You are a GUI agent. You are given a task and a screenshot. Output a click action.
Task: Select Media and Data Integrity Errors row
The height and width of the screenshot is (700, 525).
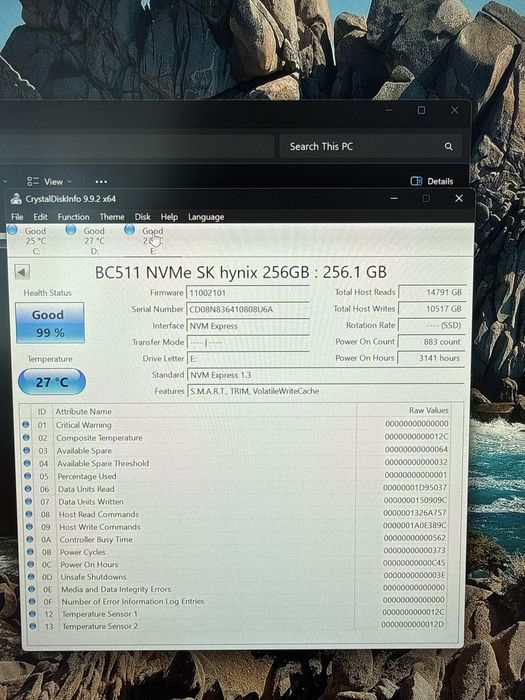click(235, 589)
